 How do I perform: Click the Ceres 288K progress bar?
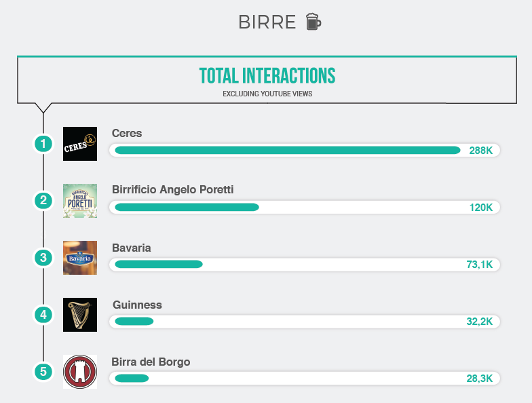click(x=304, y=151)
